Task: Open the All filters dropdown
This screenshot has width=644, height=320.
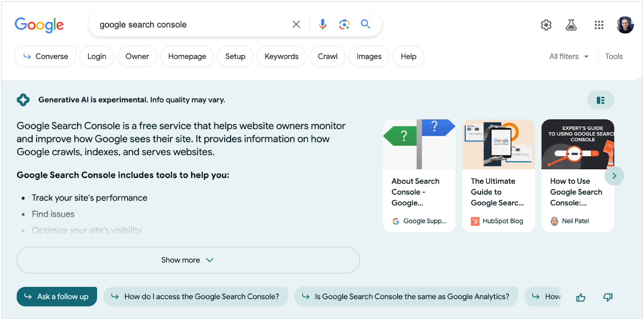Action: [569, 57]
